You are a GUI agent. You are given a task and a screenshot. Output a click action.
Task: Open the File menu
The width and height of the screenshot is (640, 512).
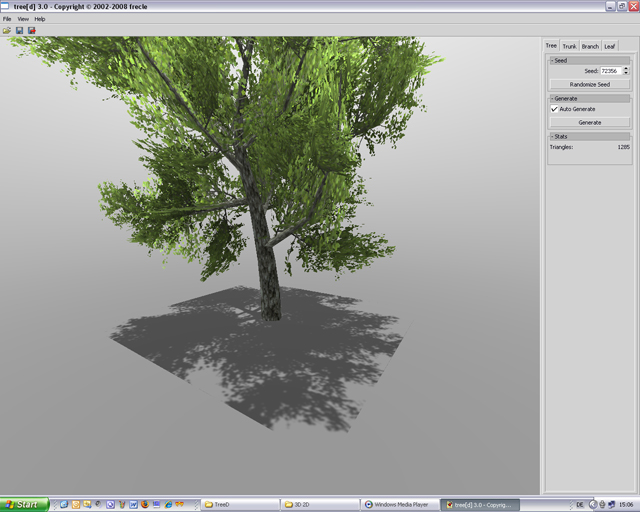(7, 19)
